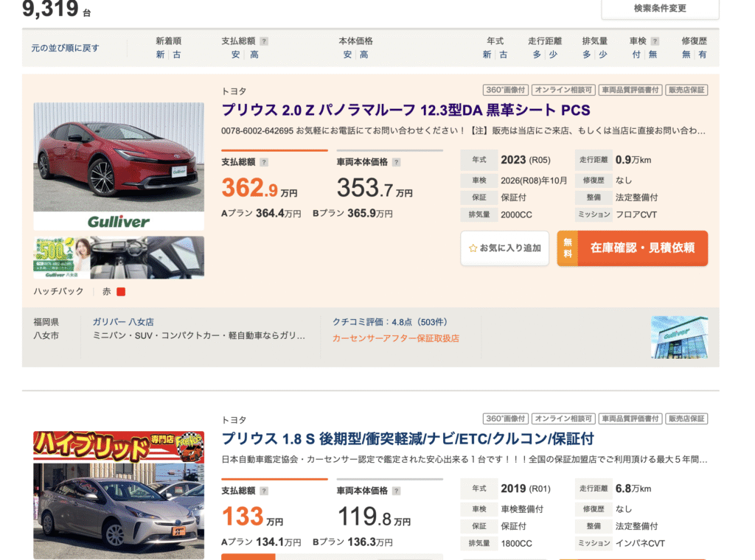Screen dimensions: 755x560
Task: Click help icon next to silver Prius 支払総額
Action: (264, 491)
